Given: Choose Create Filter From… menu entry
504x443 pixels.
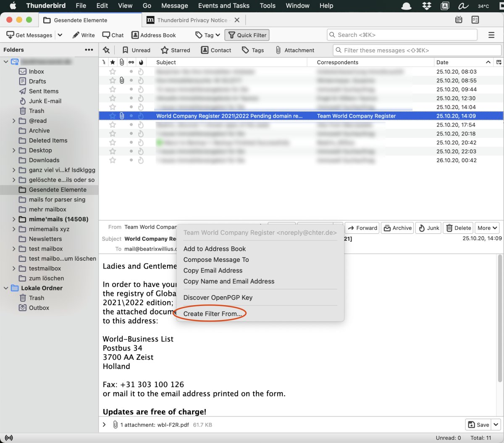Looking at the screenshot, I should pos(213,314).
